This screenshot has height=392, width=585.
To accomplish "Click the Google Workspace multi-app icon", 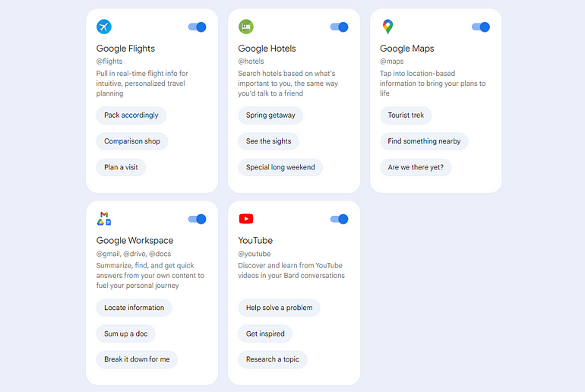I will (104, 219).
